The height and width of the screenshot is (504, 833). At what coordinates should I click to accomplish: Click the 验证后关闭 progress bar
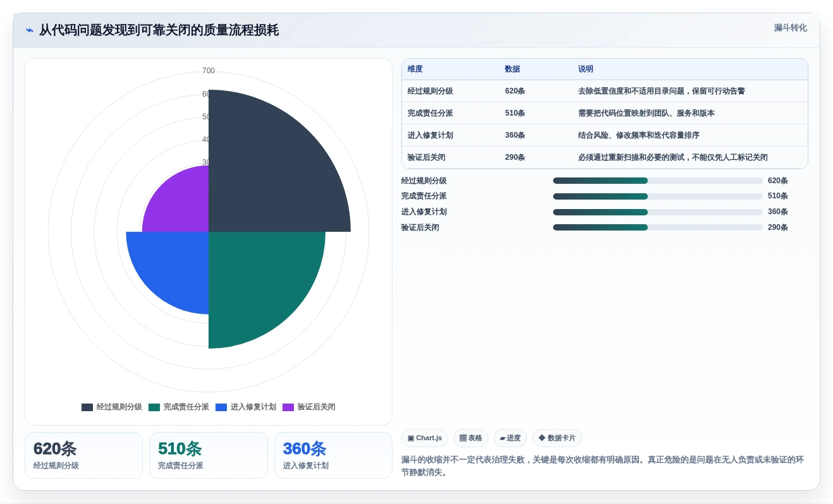click(x=658, y=227)
